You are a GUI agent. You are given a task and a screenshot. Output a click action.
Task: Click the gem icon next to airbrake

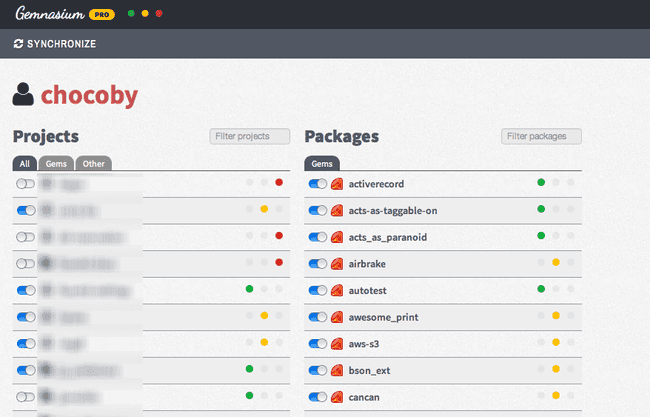coord(337,263)
